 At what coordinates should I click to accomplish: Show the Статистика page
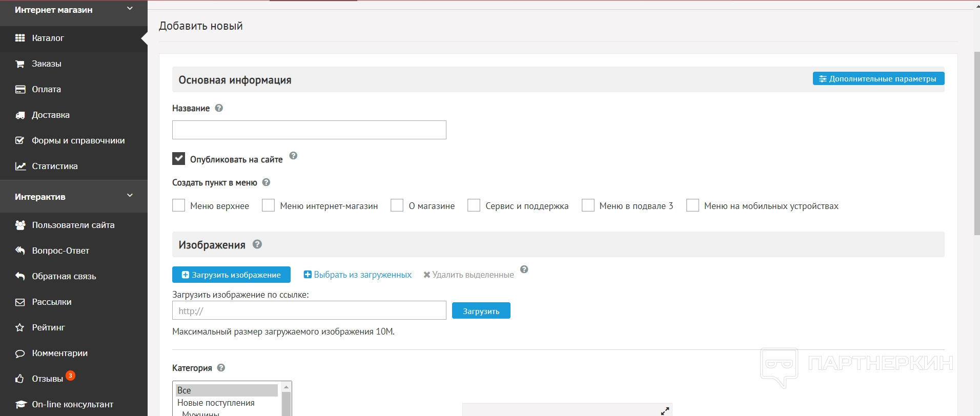click(74, 166)
